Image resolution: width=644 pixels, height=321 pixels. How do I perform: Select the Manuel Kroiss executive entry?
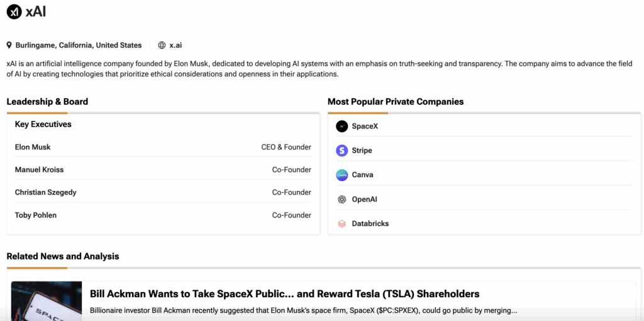tap(39, 170)
